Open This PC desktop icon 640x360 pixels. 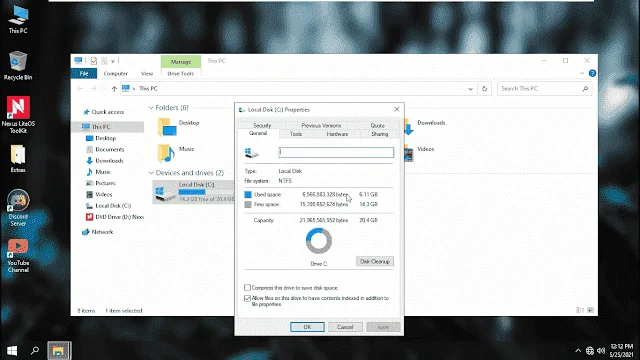[x=18, y=19]
